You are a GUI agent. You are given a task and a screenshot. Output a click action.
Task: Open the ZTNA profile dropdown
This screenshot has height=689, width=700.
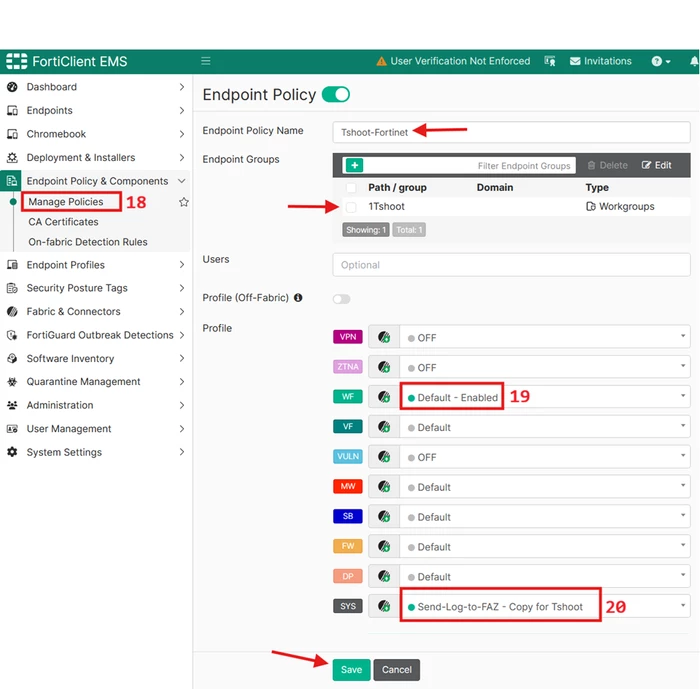click(x=545, y=367)
